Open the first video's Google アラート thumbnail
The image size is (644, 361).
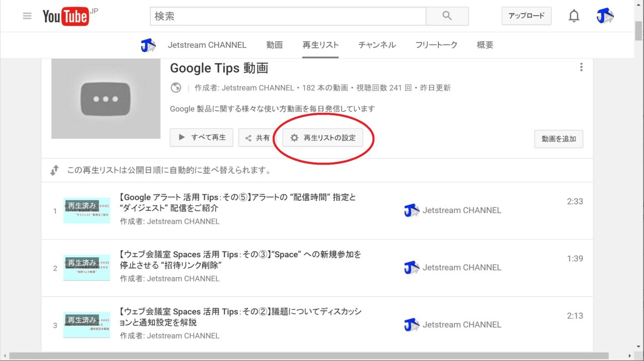point(87,210)
